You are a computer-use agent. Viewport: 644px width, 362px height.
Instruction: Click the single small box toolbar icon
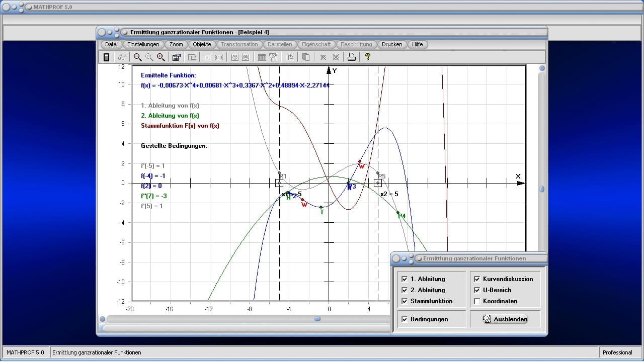click(207, 57)
